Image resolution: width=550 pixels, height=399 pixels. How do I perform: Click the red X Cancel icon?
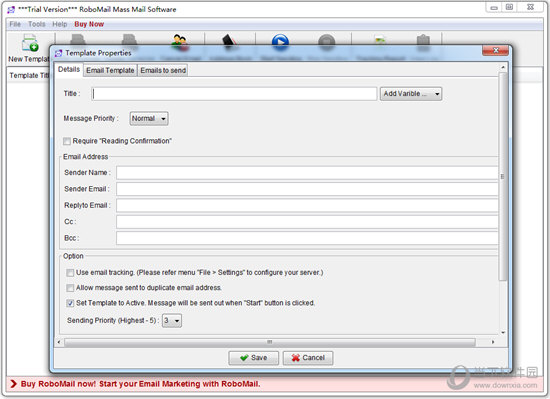pyautogui.click(x=296, y=358)
